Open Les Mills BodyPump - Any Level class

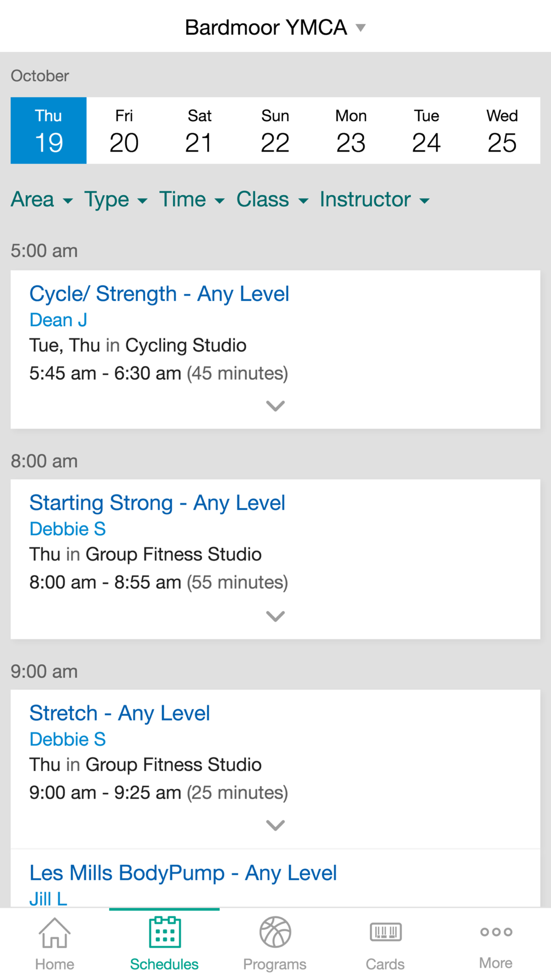click(183, 873)
